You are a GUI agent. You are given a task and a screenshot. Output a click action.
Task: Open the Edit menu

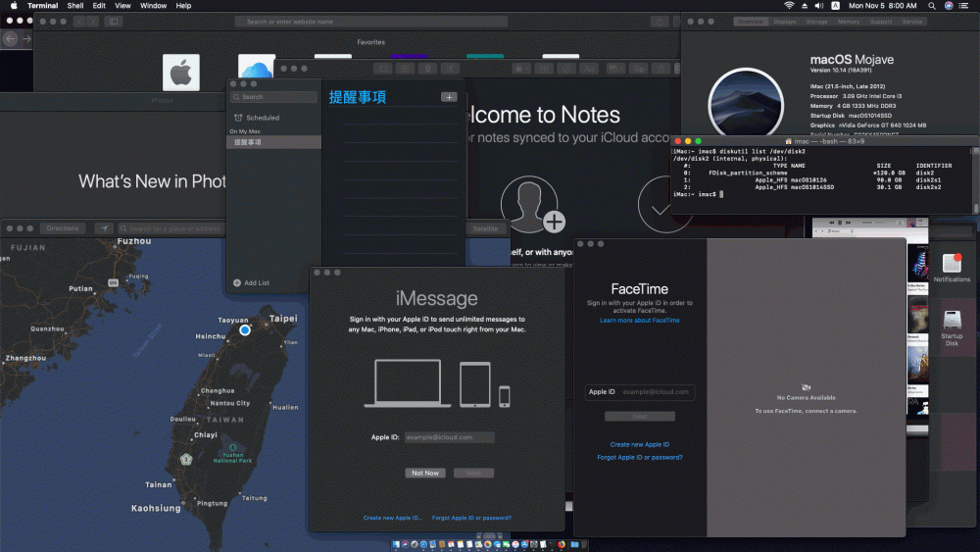pos(99,6)
